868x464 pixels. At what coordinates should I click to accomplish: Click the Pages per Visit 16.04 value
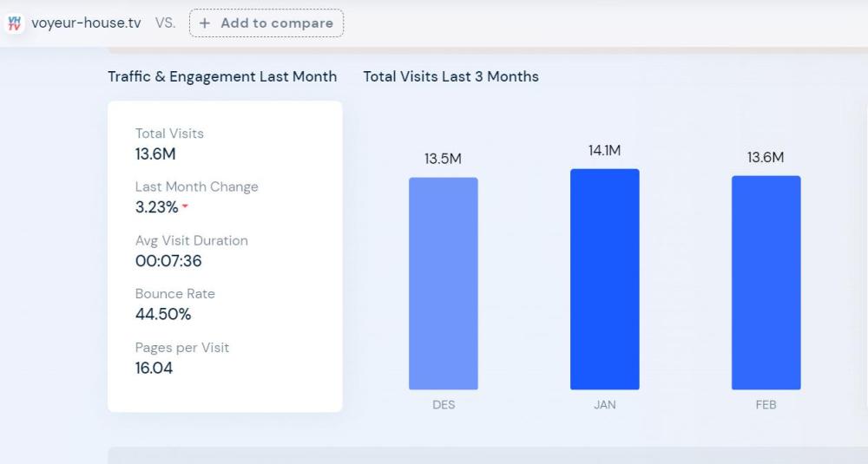click(154, 368)
